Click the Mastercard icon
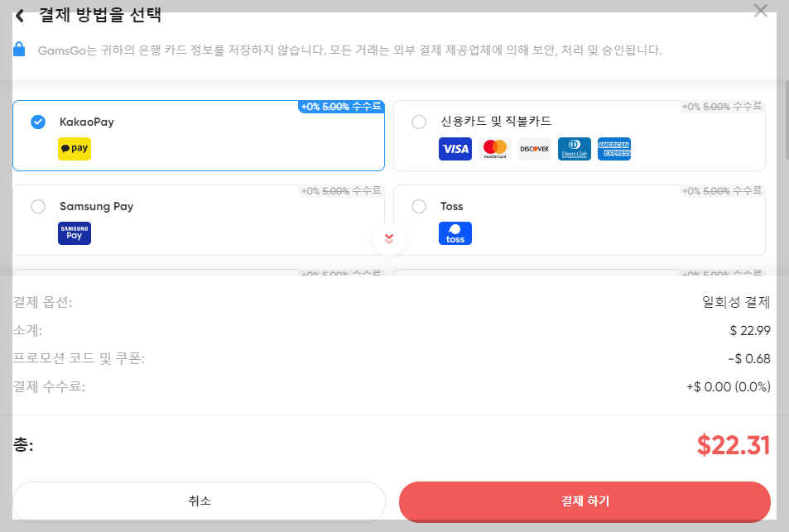 [495, 149]
